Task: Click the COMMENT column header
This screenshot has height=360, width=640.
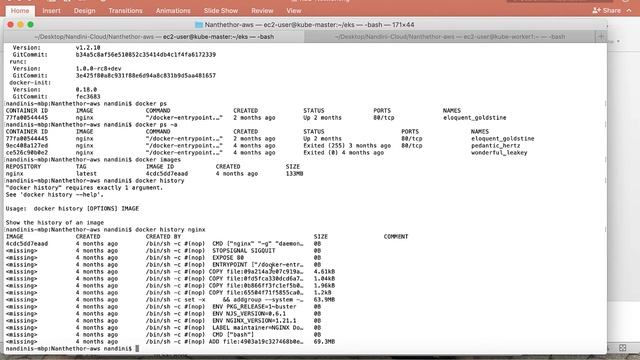Action: [x=396, y=237]
